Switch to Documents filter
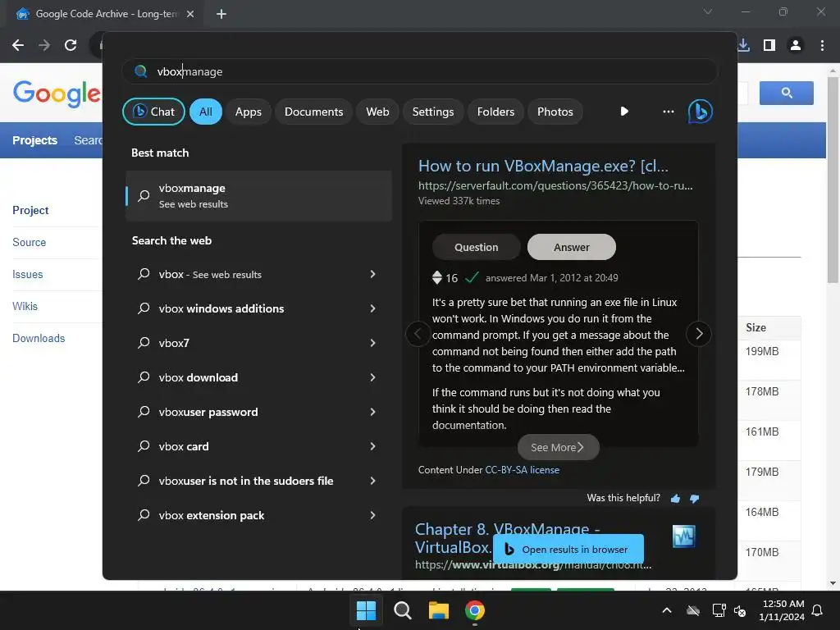Image resolution: width=840 pixels, height=630 pixels. pyautogui.click(x=313, y=112)
